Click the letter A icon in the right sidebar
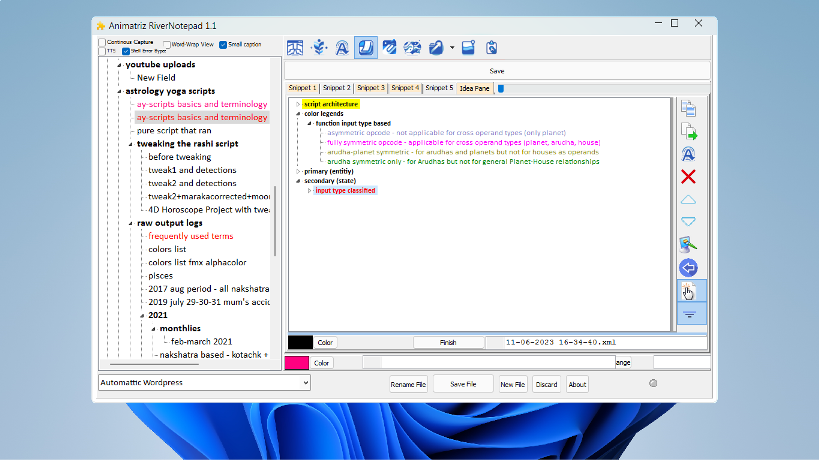The image size is (819, 460). pos(688,154)
